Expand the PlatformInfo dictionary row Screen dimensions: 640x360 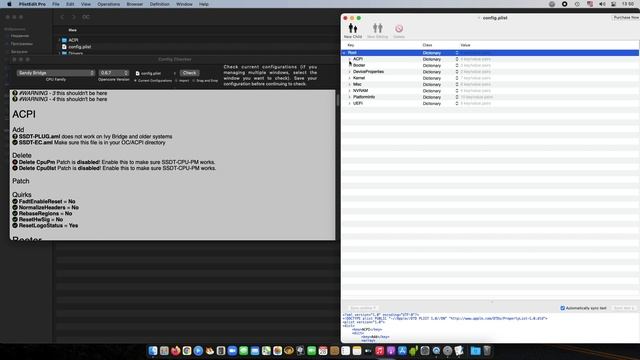tap(350, 97)
